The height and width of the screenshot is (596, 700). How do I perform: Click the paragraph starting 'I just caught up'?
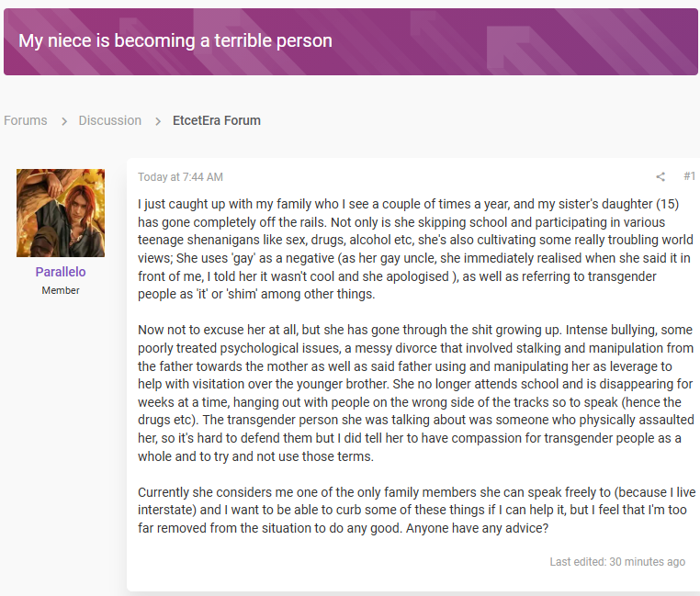click(x=415, y=249)
